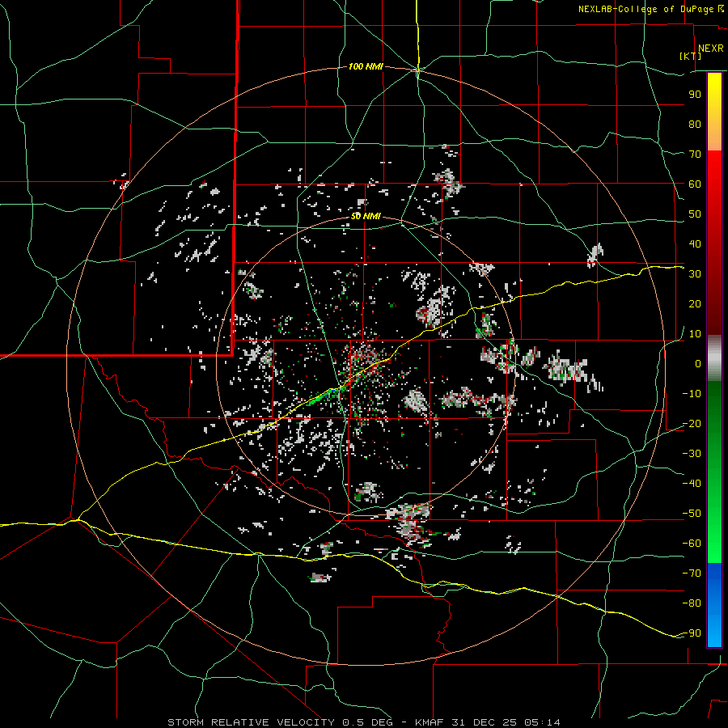Click the -40 value on the velocity scale
The image size is (728, 728).
692,484
